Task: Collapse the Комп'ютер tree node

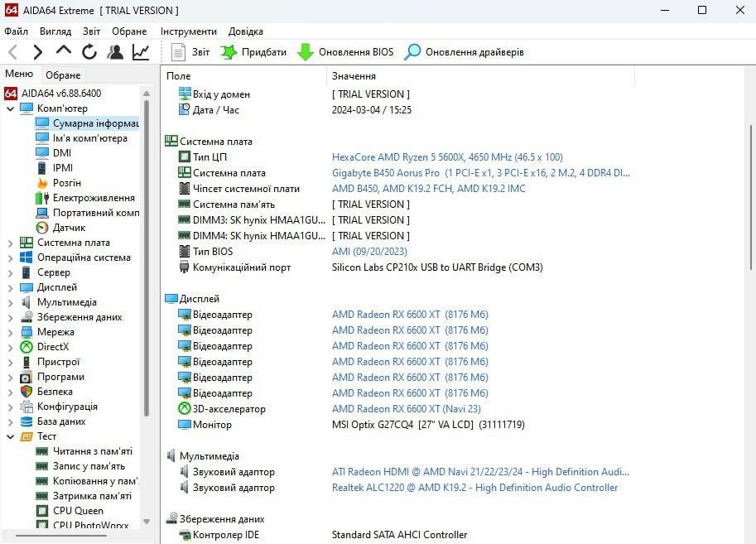Action: (x=10, y=108)
